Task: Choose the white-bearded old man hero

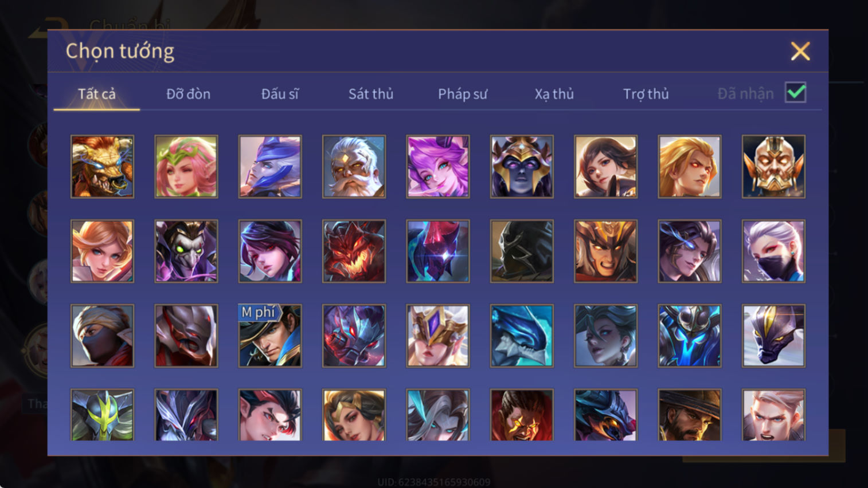Action: tap(354, 167)
